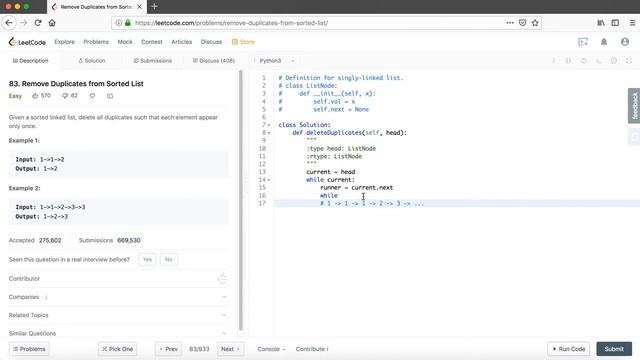Click the description panel scrollbar
This screenshot has height=360, width=640.
(241, 200)
